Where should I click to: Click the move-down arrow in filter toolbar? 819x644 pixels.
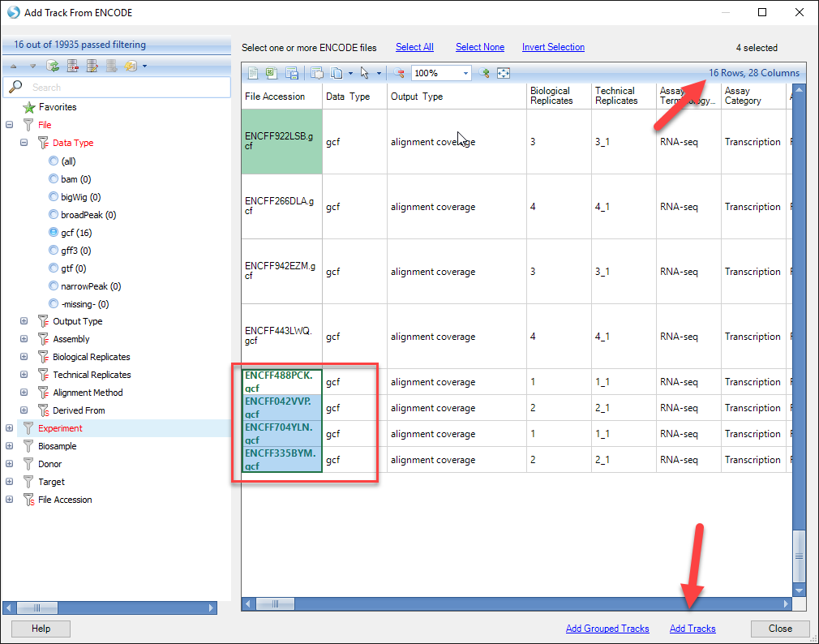click(32, 67)
